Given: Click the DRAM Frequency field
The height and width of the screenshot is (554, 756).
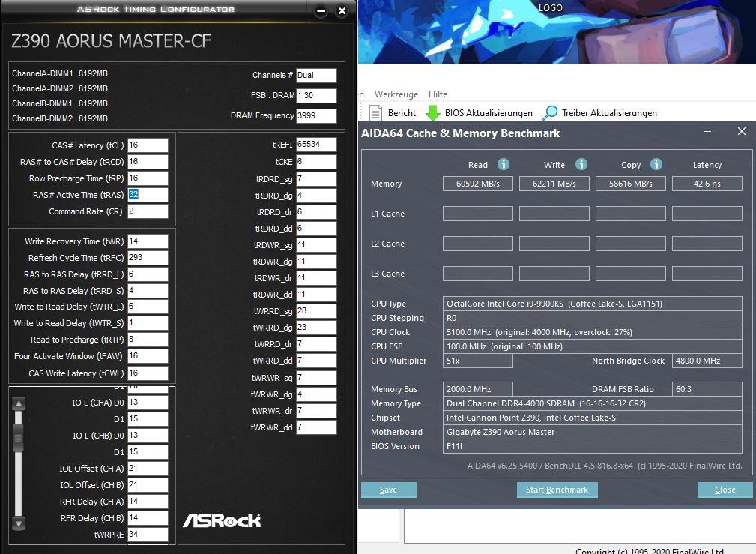Looking at the screenshot, I should click(316, 115).
